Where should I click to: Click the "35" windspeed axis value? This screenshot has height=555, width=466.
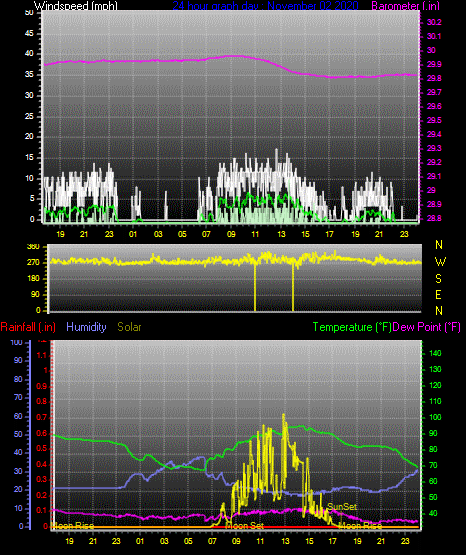29,75
